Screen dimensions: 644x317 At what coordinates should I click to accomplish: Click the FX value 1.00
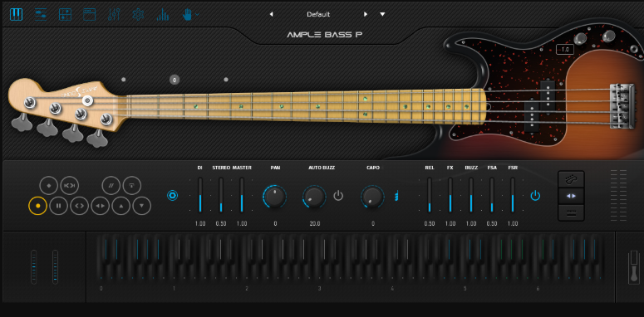click(450, 224)
